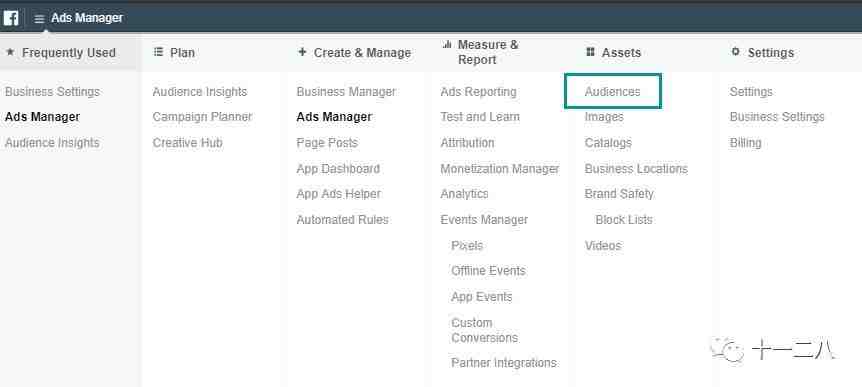This screenshot has width=862, height=387.
Task: Click the Facebook logo icon
Action: [x=10, y=18]
